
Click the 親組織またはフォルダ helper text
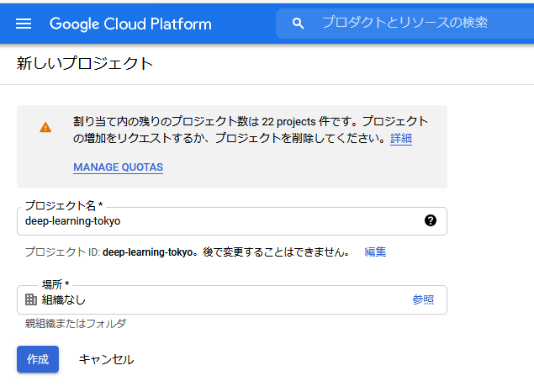pos(76,323)
